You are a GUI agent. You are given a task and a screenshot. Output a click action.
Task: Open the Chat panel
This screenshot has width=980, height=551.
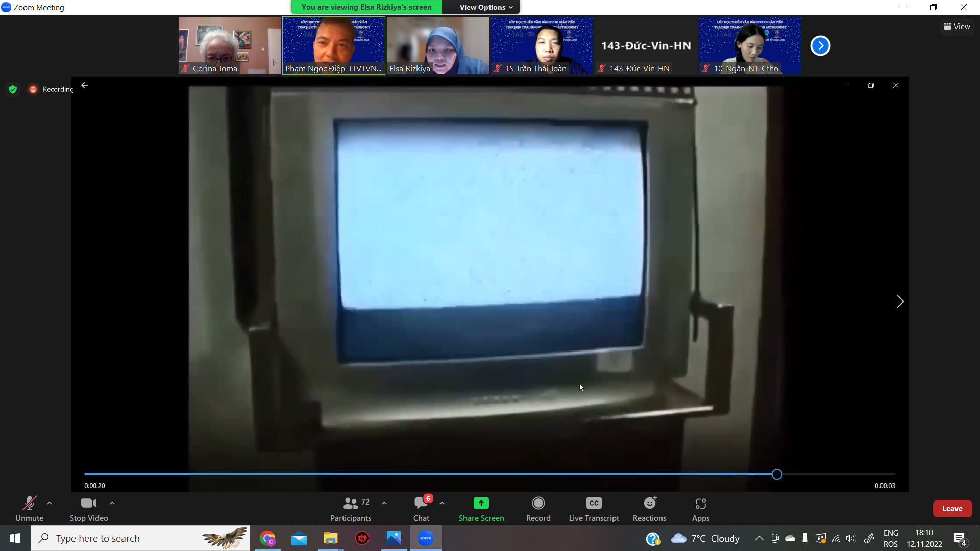(x=422, y=509)
